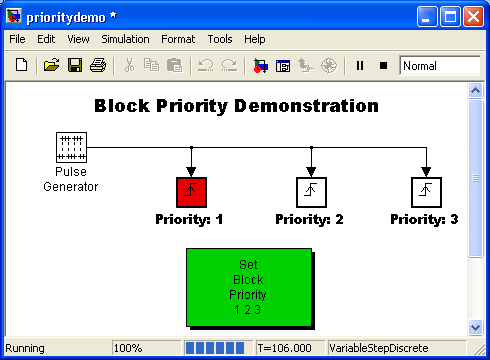Click the scrollbar up arrow

click(475, 90)
